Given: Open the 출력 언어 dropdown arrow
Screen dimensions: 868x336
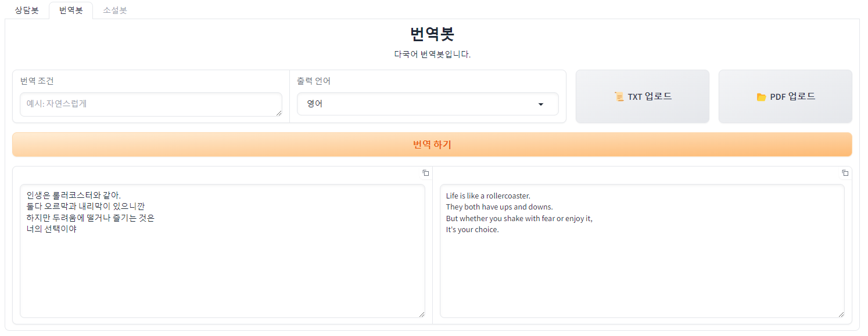Looking at the screenshot, I should click(x=541, y=104).
